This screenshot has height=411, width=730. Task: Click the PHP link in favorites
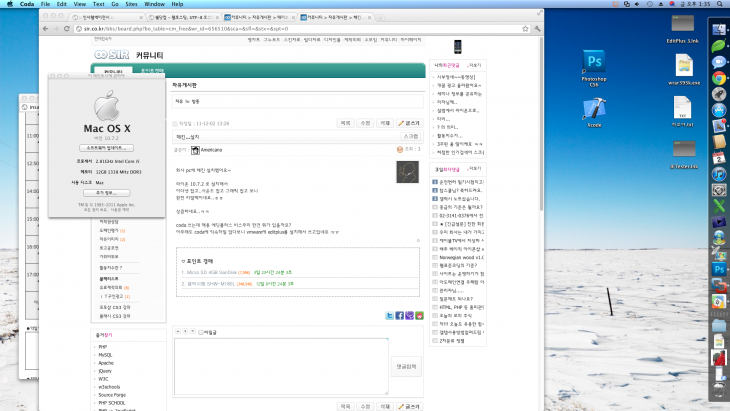pos(102,347)
